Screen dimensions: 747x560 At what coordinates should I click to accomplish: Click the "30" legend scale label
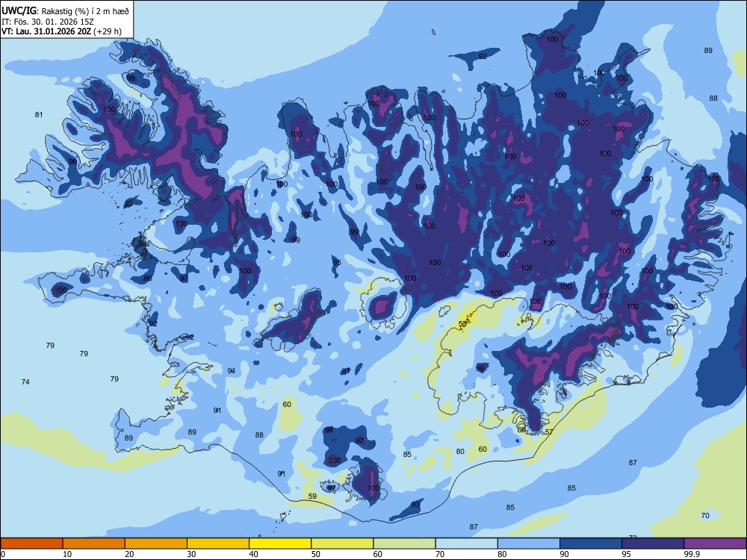pos(191,554)
